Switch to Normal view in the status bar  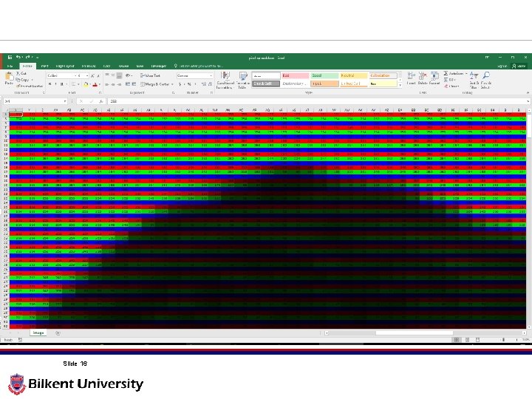457,340
